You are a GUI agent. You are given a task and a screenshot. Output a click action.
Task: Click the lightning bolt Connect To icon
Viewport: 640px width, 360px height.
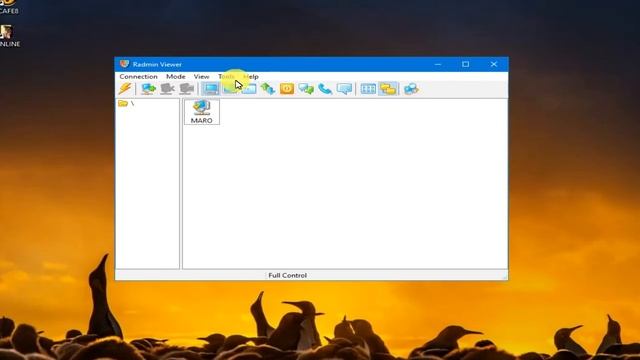[125, 89]
